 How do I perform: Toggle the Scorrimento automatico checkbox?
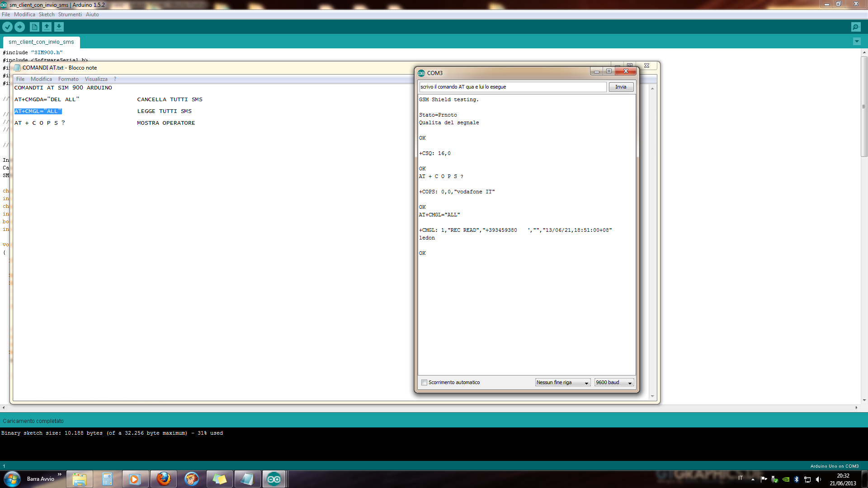(424, 383)
